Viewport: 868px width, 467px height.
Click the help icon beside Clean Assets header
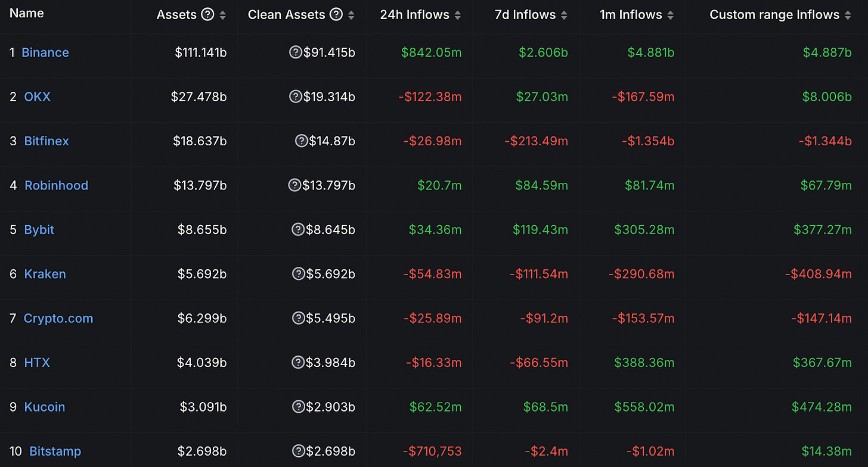(336, 14)
